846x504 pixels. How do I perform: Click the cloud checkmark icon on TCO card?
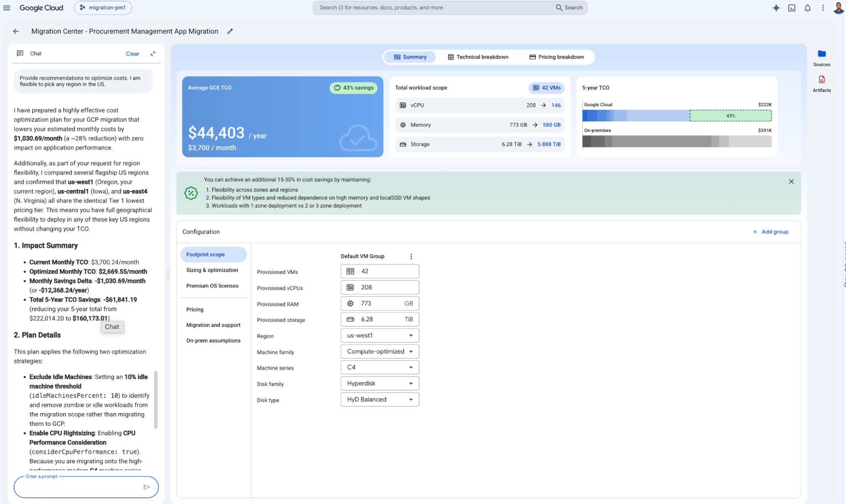tap(358, 138)
